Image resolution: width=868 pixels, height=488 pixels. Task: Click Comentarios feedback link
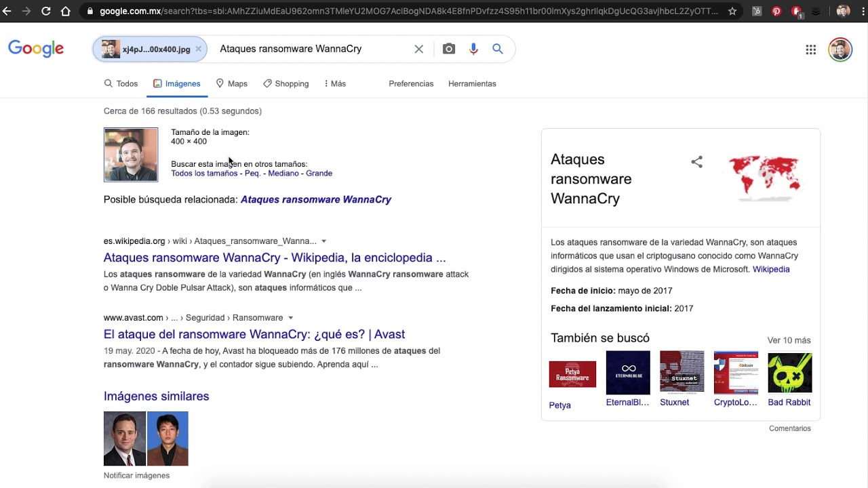(x=790, y=428)
